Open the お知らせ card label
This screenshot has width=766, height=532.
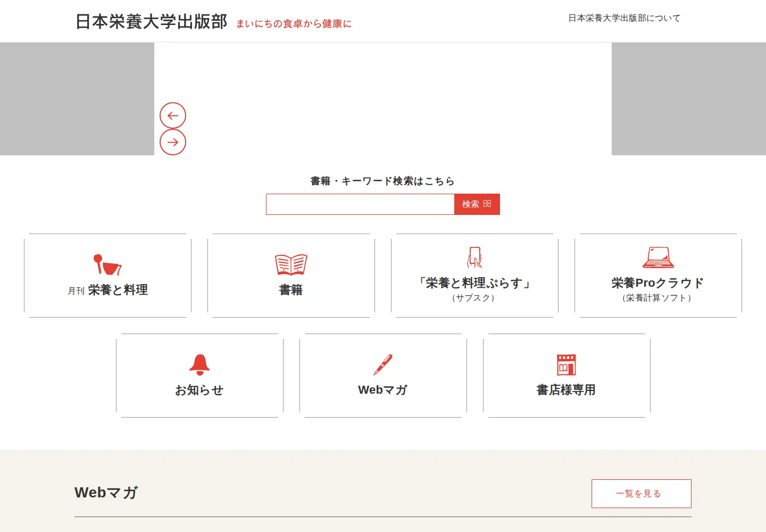[199, 390]
